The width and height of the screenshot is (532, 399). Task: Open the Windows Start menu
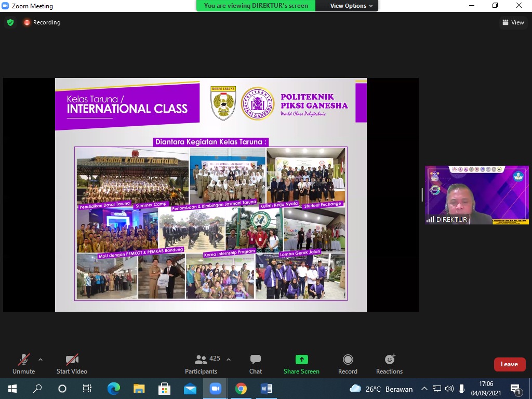click(x=12, y=389)
